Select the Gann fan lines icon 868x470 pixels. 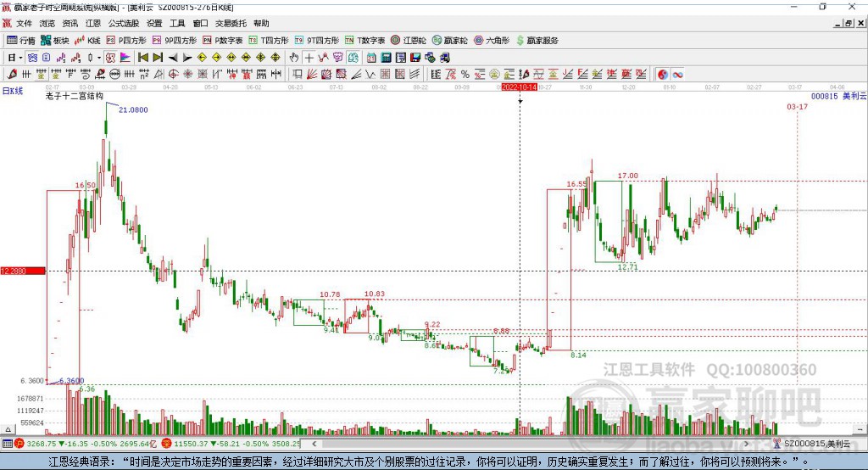(x=312, y=75)
